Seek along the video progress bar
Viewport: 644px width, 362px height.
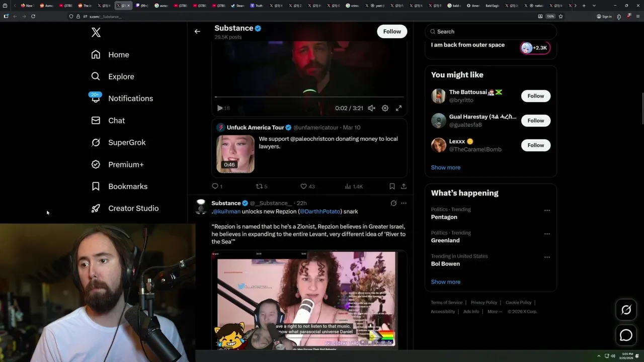(309, 97)
